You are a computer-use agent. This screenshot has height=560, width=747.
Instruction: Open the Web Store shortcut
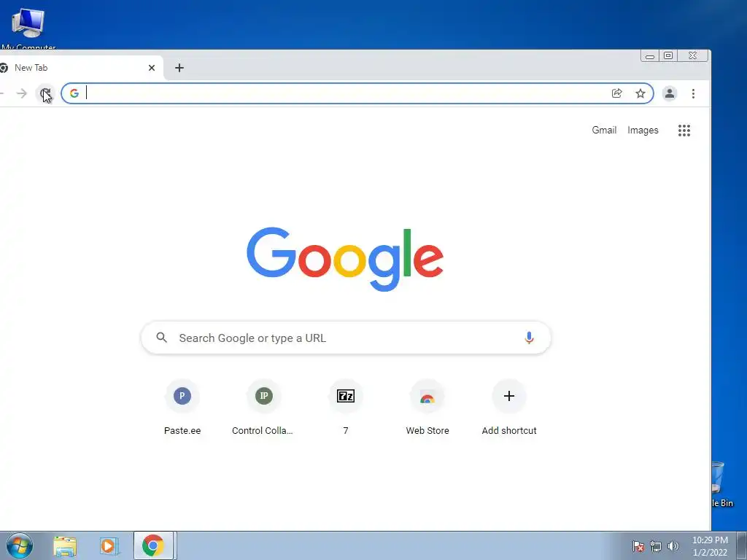(427, 408)
